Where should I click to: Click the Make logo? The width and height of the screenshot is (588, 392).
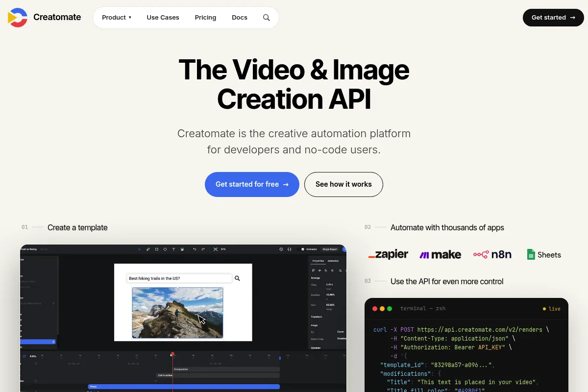(x=441, y=255)
